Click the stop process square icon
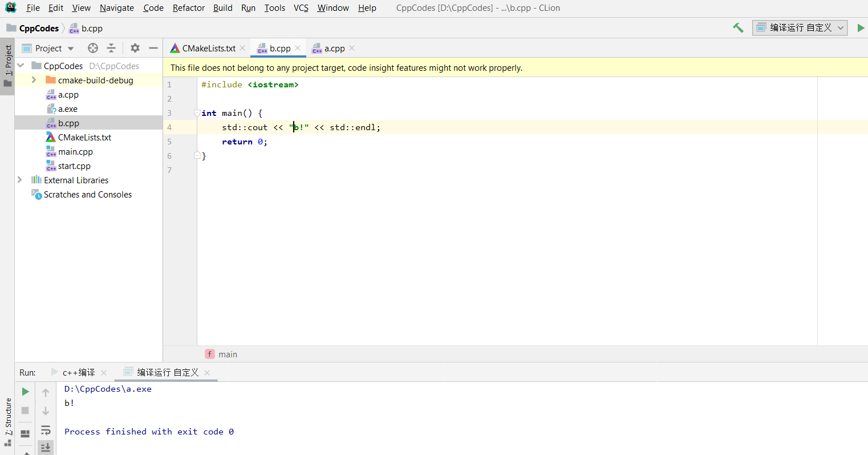The width and height of the screenshot is (868, 455). [25, 410]
